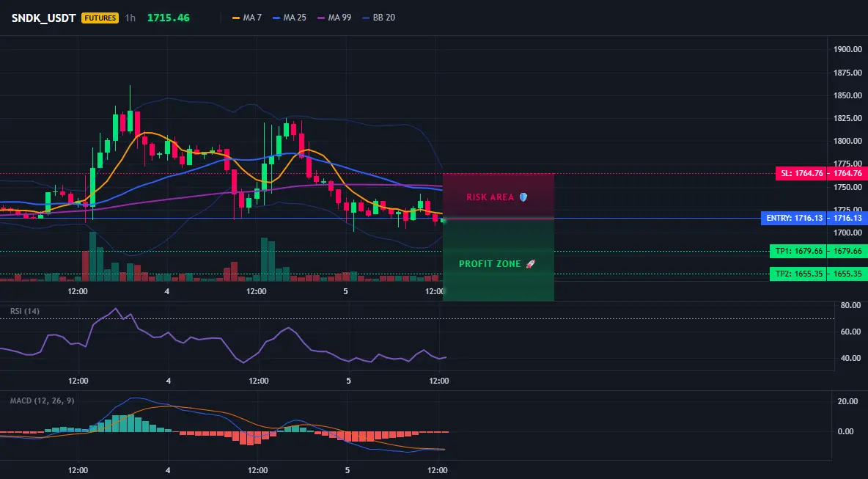Toggle the MA 99 legend entry

coord(334,18)
